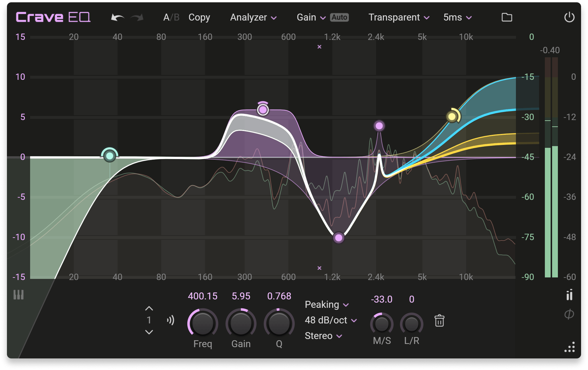
Task: Toggle the phase invert icon
Action: coord(569,314)
